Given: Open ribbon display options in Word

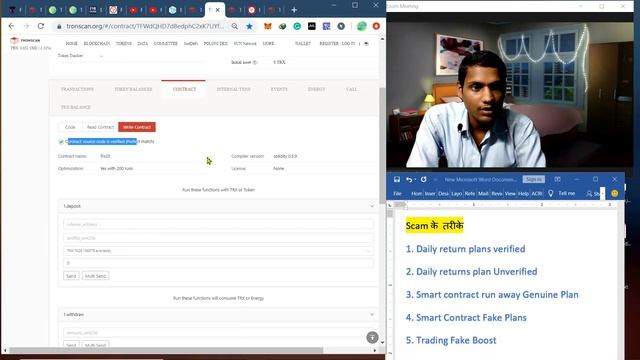Looking at the screenshot, I should point(557,179).
